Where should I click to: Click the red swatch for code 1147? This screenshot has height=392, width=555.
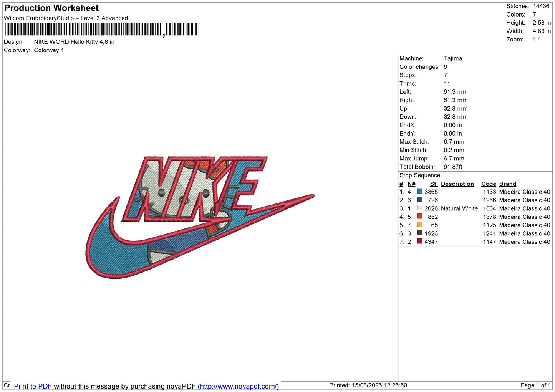point(420,241)
